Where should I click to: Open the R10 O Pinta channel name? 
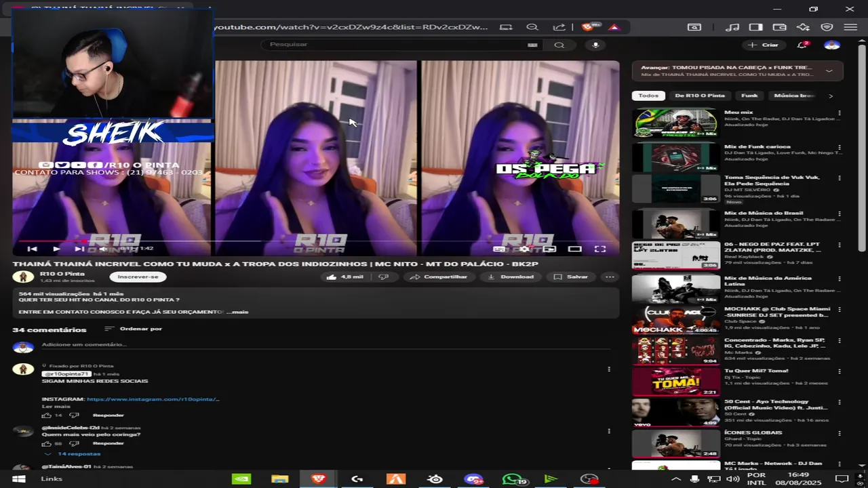62,273
